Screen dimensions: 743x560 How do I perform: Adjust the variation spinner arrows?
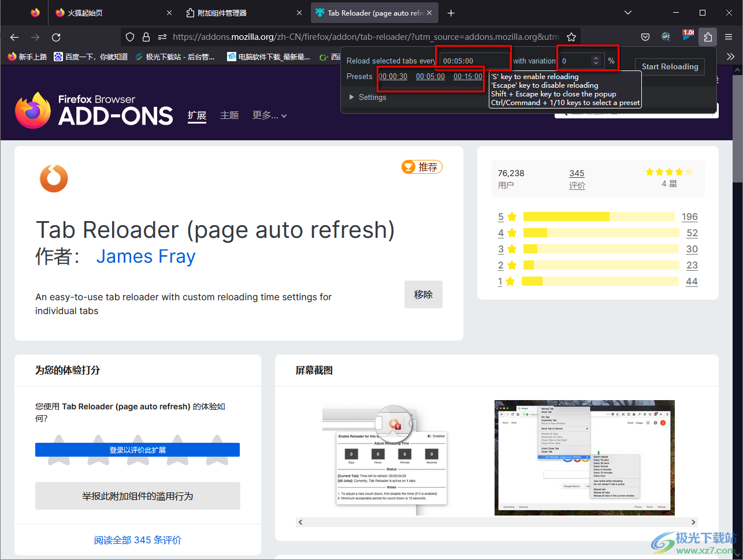[596, 61]
